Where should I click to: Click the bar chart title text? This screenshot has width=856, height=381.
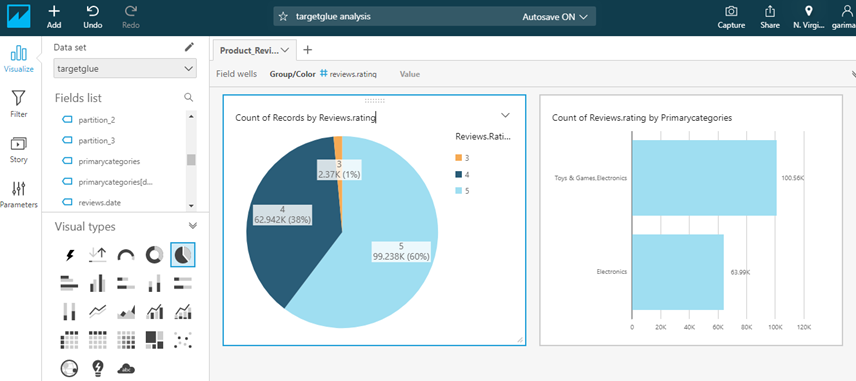coord(641,117)
